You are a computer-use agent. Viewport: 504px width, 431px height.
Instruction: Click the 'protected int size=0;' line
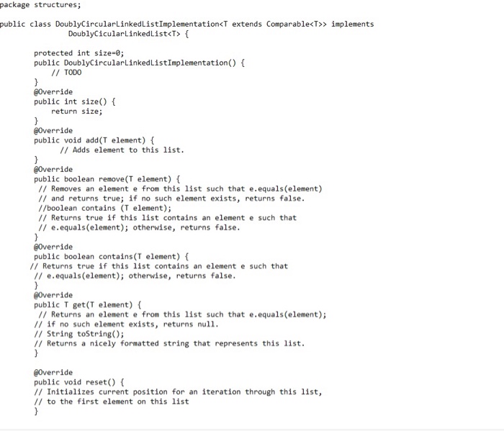click(x=79, y=53)
